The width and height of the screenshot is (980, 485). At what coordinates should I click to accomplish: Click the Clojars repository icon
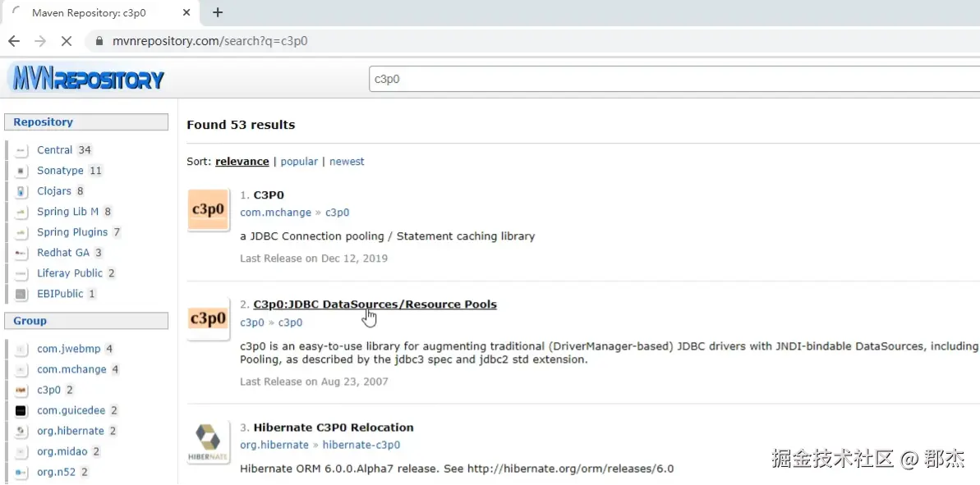tap(21, 191)
